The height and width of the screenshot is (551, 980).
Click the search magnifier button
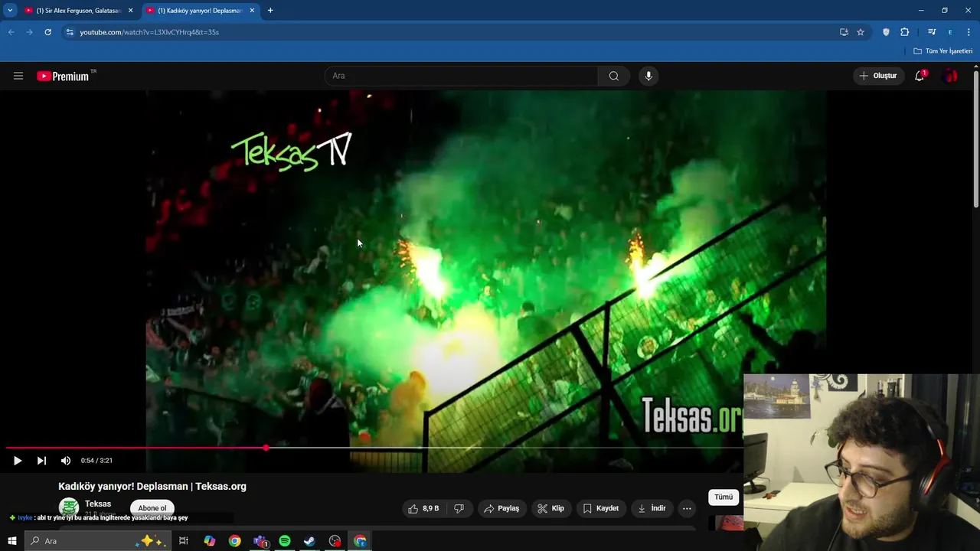click(x=613, y=76)
